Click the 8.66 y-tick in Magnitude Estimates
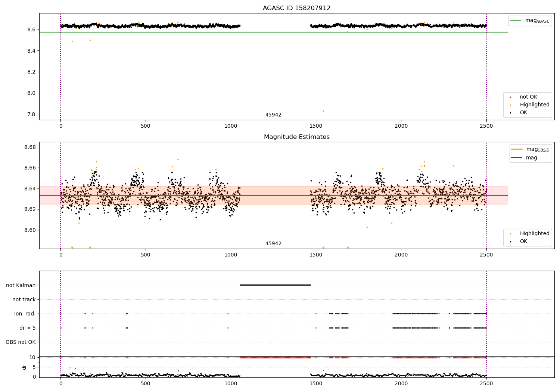 pos(30,168)
